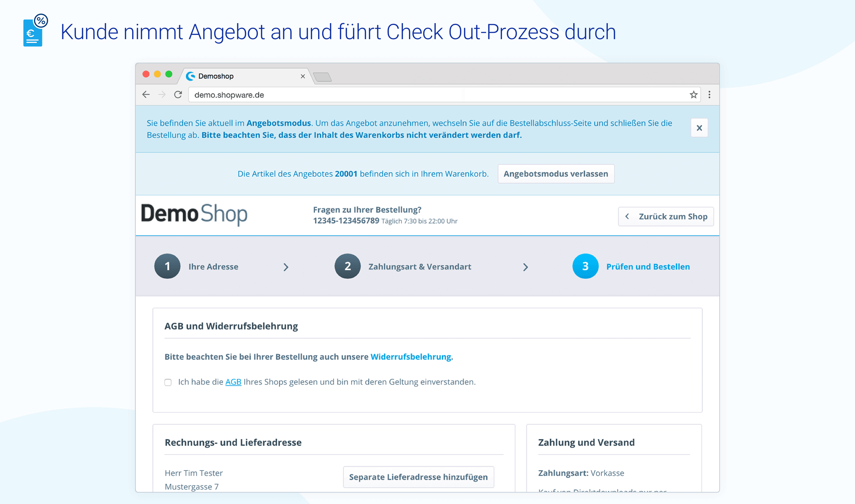Click Zurück zum Shop button
This screenshot has width=855, height=504.
click(666, 216)
